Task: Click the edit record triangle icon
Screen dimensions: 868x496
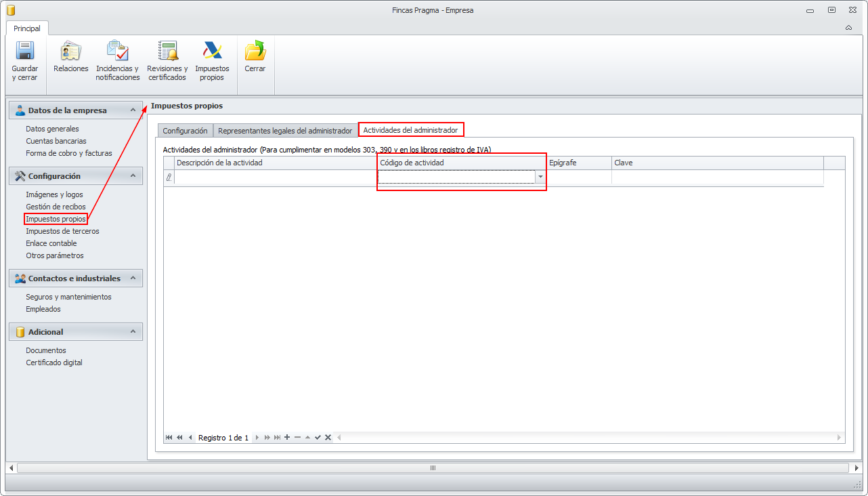Action: 307,438
